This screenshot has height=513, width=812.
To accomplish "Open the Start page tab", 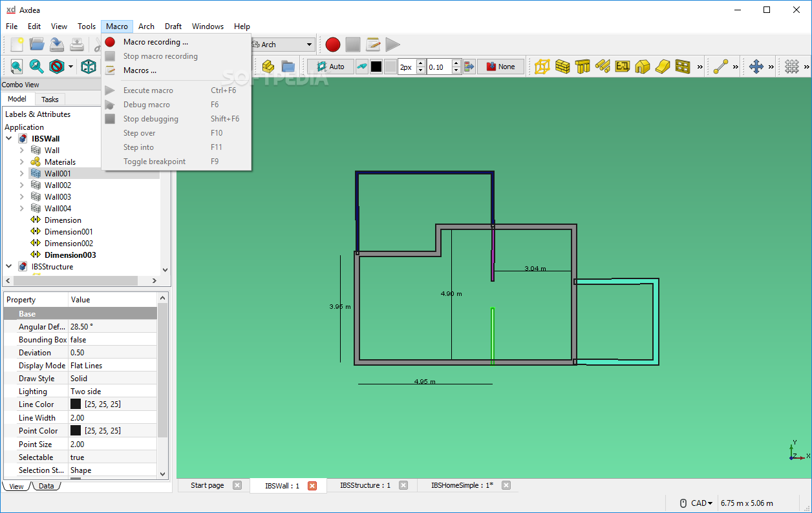I will click(x=208, y=485).
